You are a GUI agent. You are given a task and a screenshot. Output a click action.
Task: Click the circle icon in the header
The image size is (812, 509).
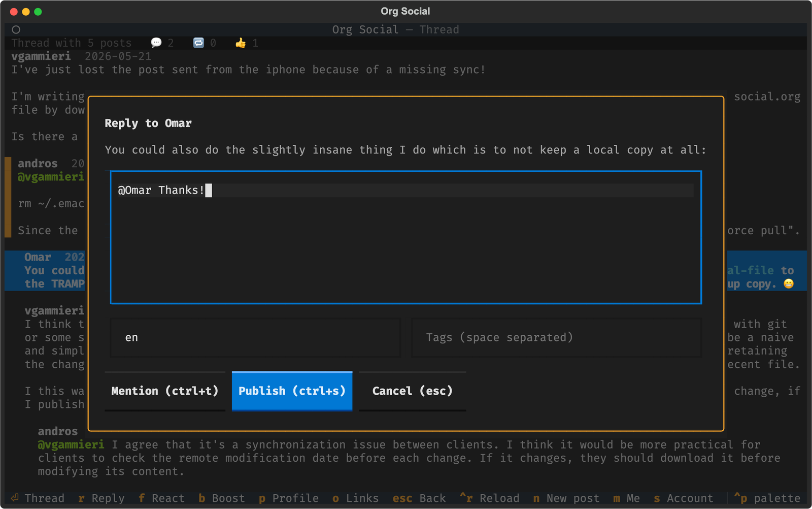tap(16, 29)
